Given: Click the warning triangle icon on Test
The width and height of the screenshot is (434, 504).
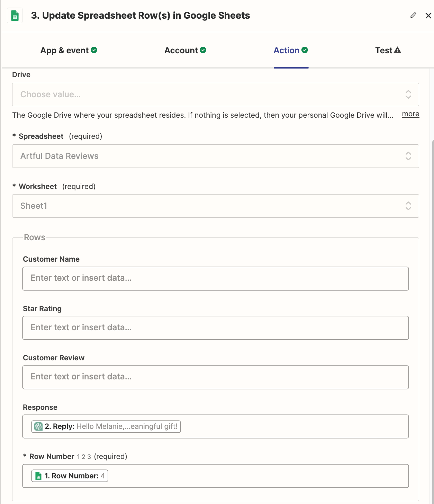Looking at the screenshot, I should (398, 50).
